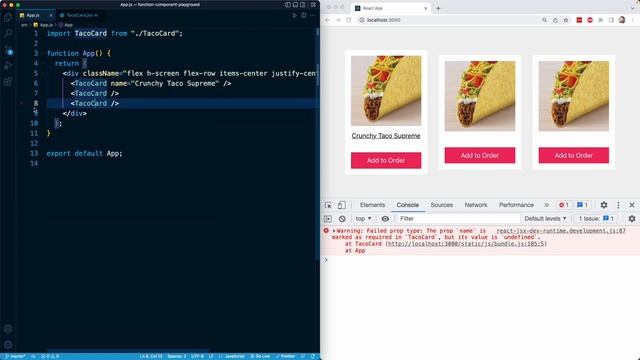640x360 pixels.
Task: Add to Order on Crunchy Taco Supreme card
Action: (386, 160)
